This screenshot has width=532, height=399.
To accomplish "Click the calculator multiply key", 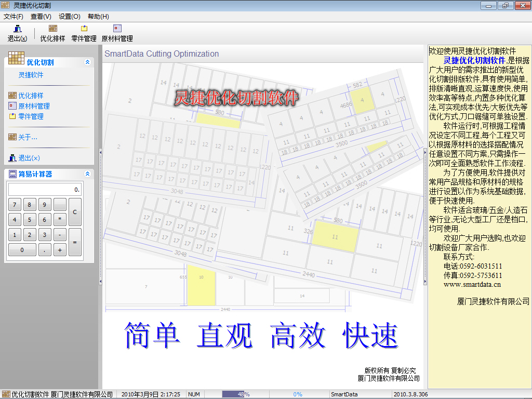I will (x=60, y=220).
